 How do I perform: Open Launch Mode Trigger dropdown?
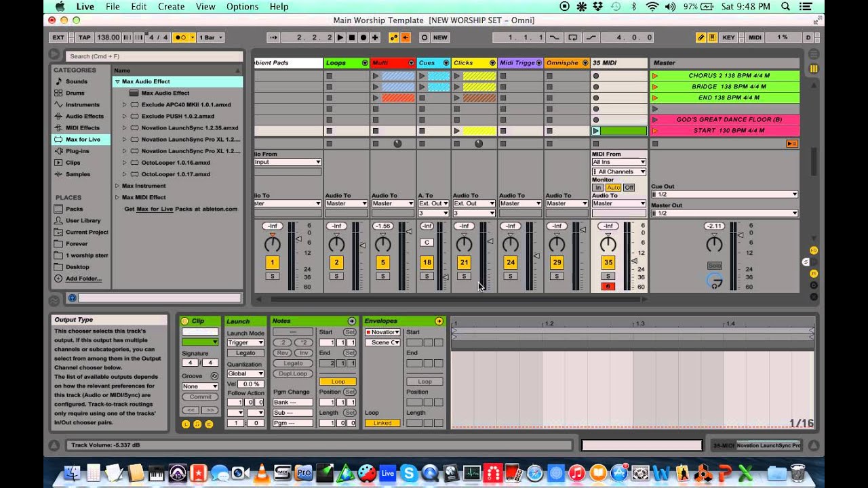tap(245, 342)
